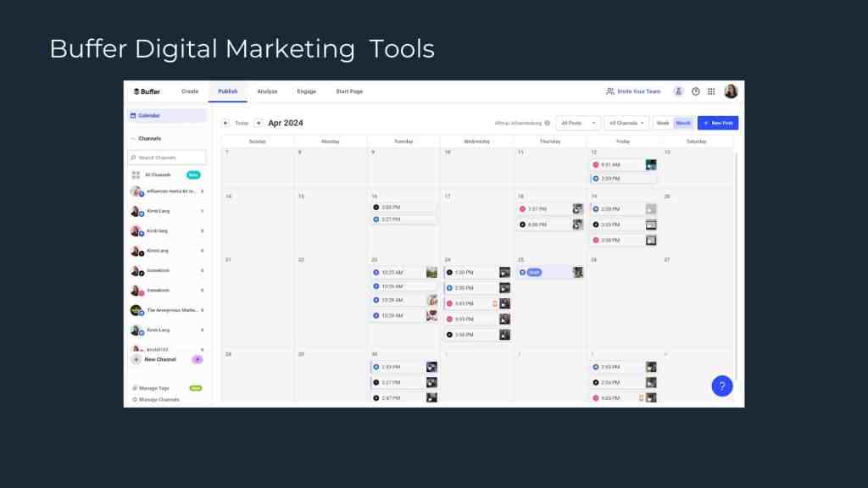
Task: Collapse the Channels section
Action: click(133, 138)
